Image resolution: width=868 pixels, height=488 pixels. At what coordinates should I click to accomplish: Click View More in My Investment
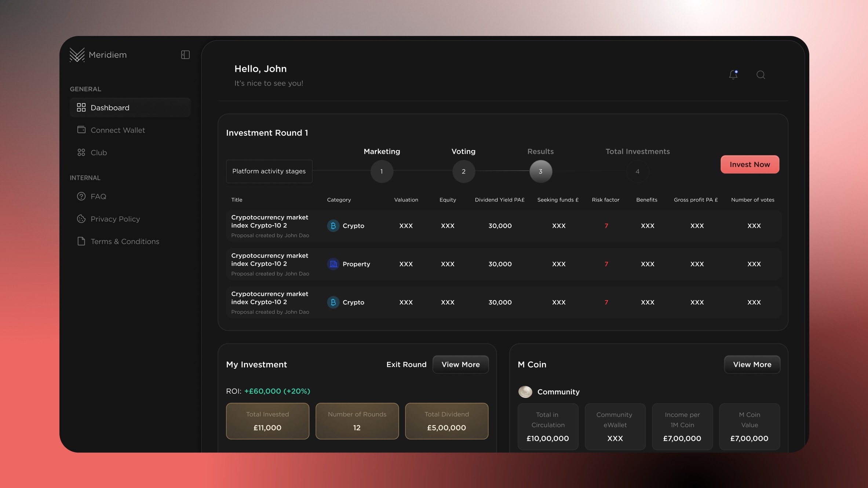coord(460,364)
